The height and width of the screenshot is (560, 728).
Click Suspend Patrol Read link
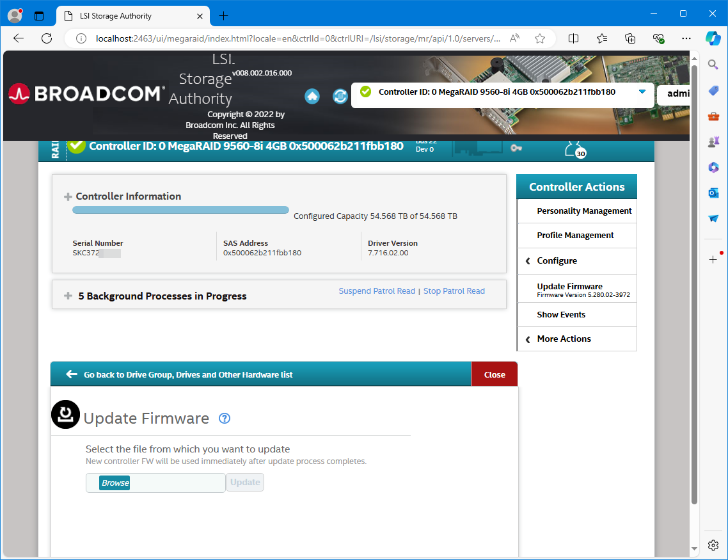pos(377,291)
